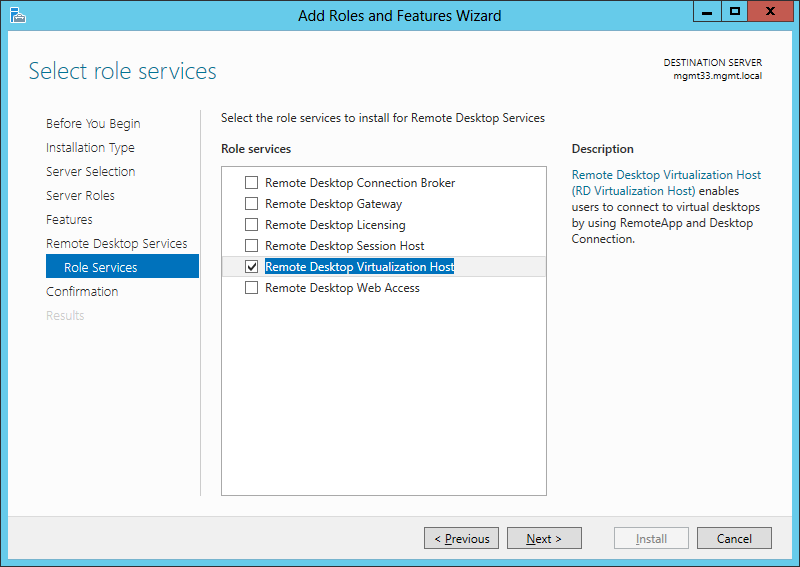Screen dimensions: 800x567
Task: Check the Remote Desktop Web Access box
Action: click(x=252, y=288)
